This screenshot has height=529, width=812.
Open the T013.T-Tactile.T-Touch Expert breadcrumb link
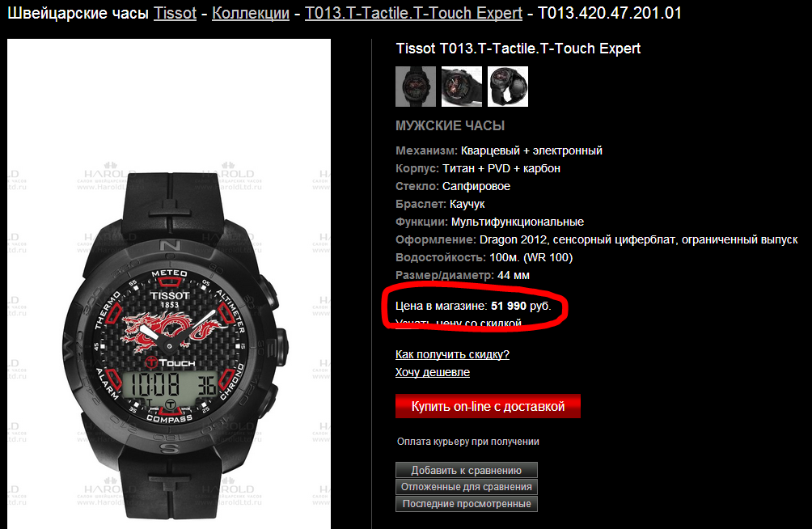coord(413,13)
